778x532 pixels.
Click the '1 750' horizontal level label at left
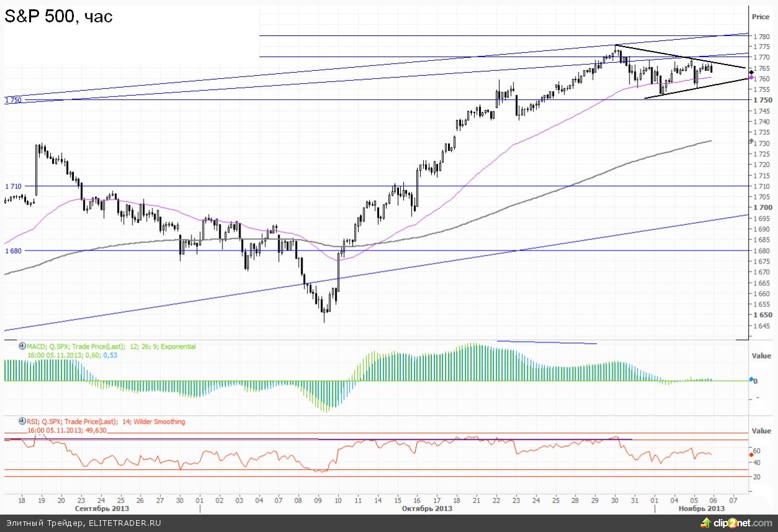pyautogui.click(x=13, y=100)
